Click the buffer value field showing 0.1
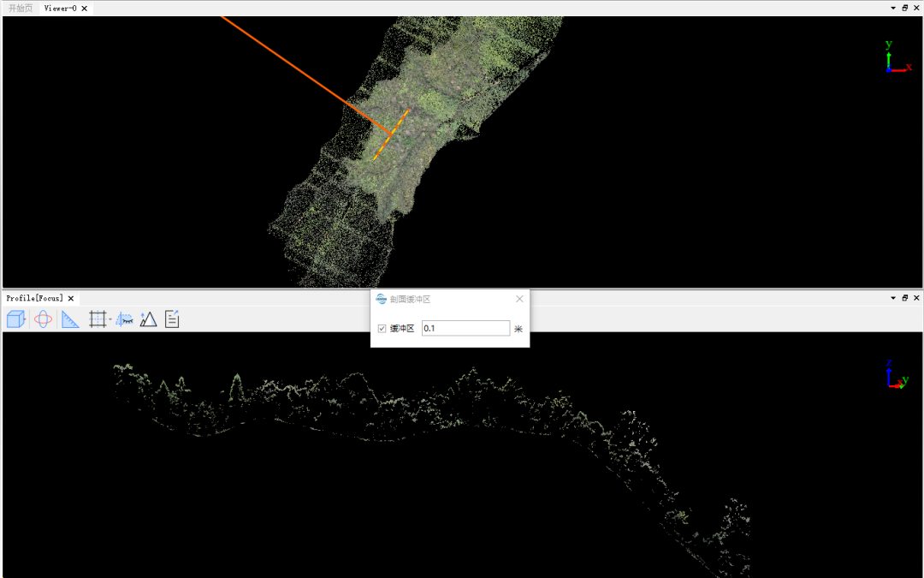The image size is (924, 578). (x=465, y=328)
